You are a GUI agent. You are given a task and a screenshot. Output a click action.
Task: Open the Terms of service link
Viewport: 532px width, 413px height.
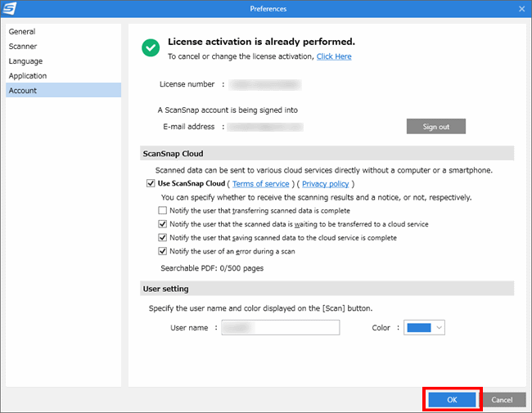coord(260,184)
